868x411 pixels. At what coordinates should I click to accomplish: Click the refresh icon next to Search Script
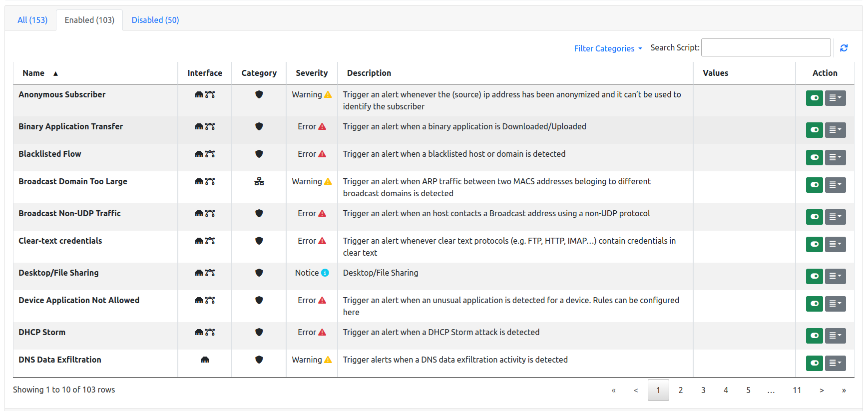(844, 48)
